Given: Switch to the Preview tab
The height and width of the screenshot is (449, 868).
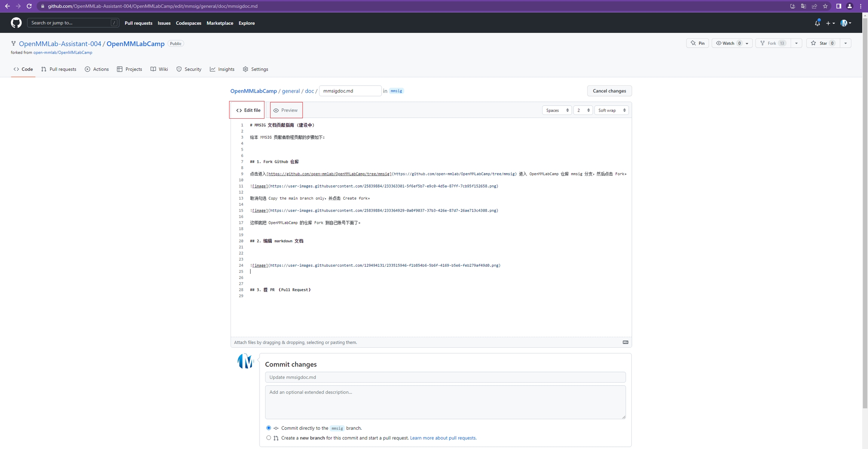Looking at the screenshot, I should (x=286, y=110).
